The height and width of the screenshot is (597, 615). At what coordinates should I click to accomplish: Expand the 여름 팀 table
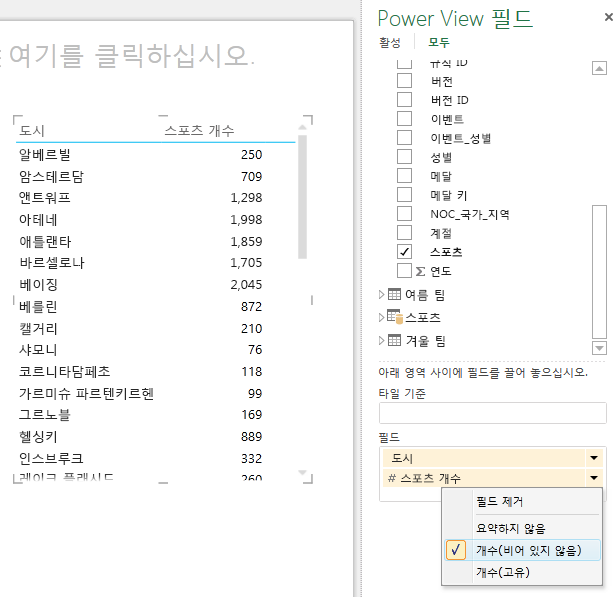[x=381, y=295]
